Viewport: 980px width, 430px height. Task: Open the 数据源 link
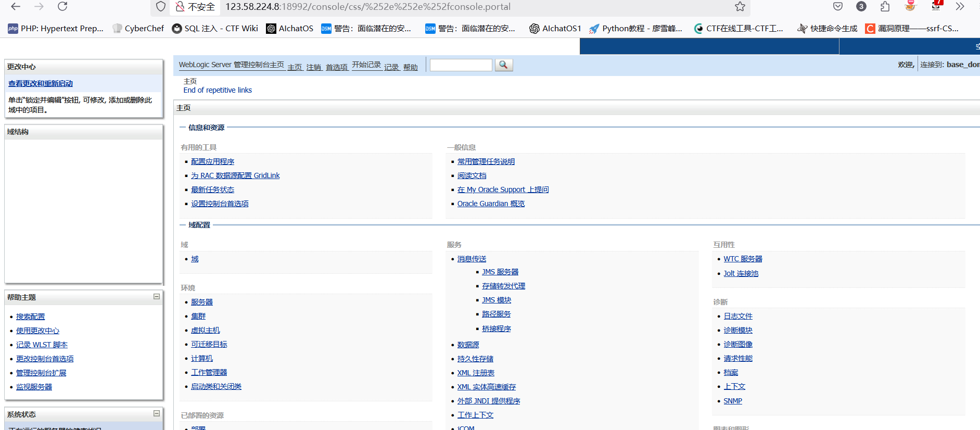468,345
